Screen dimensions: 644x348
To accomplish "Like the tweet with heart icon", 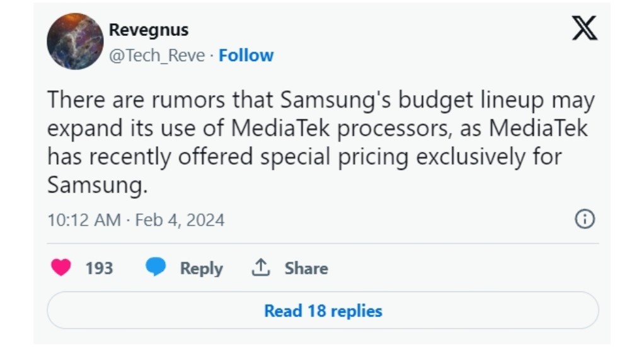I will point(60,267).
